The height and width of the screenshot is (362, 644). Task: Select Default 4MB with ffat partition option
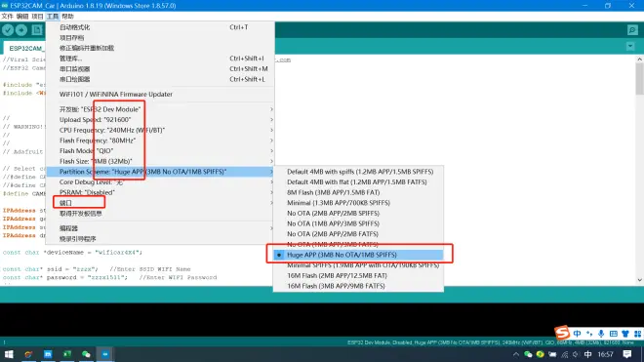[358, 181]
